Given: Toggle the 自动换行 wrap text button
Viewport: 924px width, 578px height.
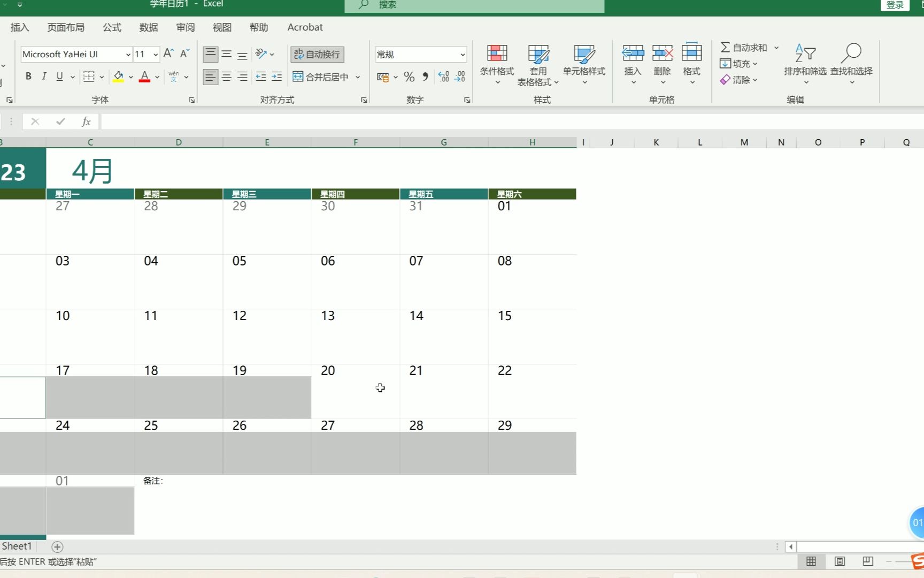Looking at the screenshot, I should tap(317, 54).
